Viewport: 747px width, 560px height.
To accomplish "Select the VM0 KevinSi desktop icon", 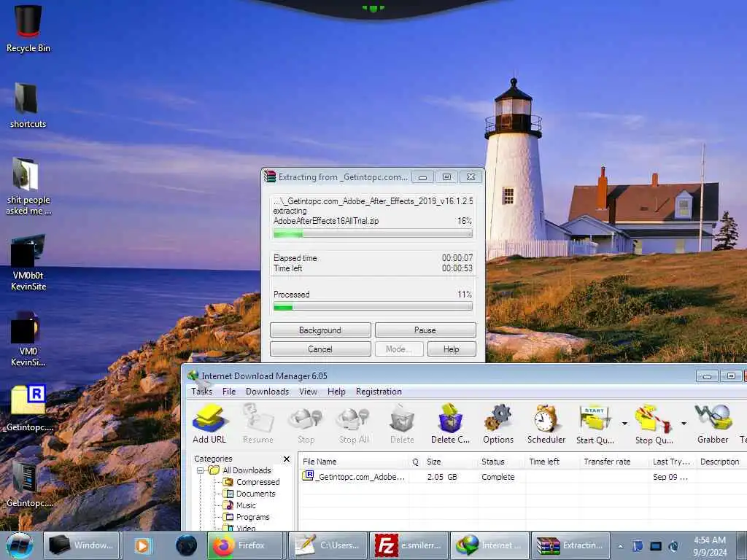I will (28, 338).
